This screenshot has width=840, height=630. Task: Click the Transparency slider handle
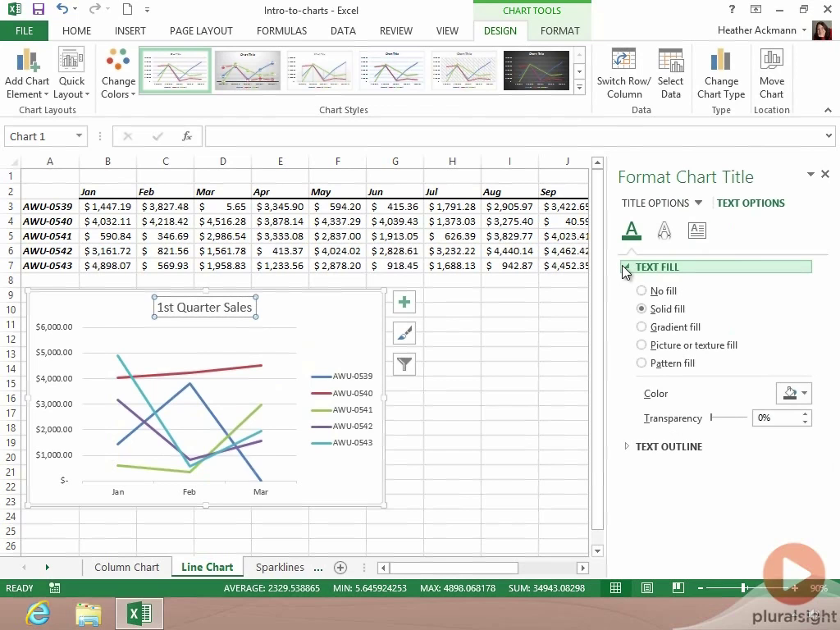tap(711, 418)
